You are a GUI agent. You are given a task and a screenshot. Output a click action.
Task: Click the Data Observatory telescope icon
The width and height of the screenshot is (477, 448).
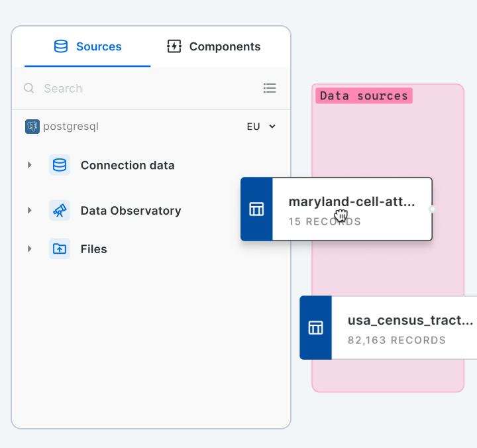(x=60, y=211)
